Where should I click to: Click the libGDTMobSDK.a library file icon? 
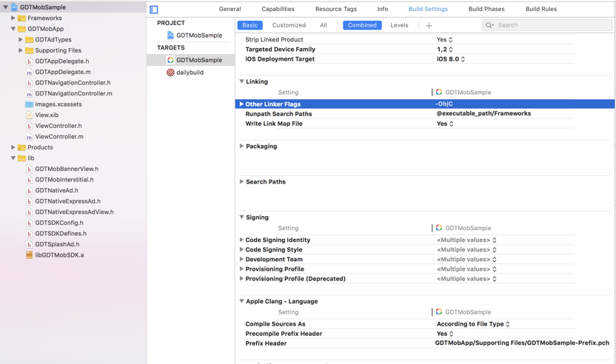[x=29, y=255]
